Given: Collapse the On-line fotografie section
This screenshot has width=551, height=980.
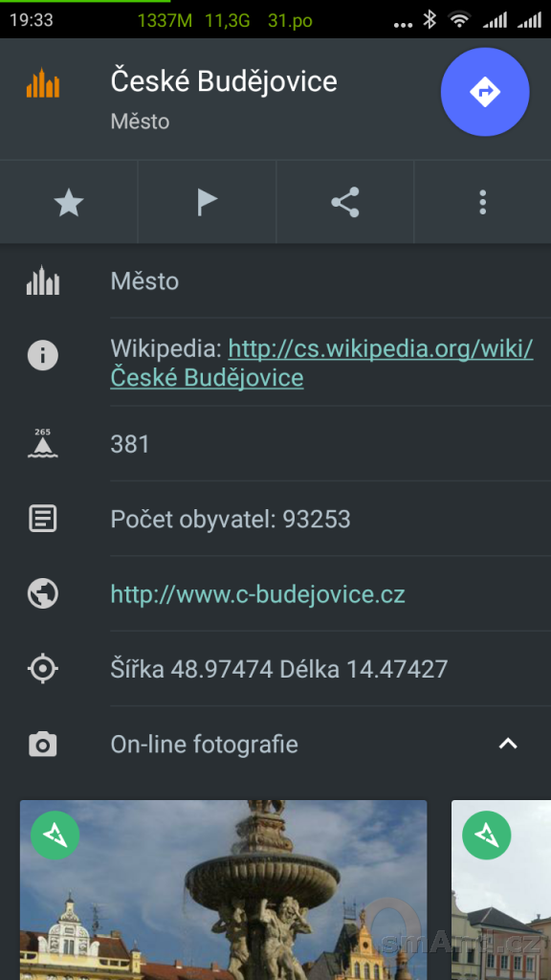Looking at the screenshot, I should pos(508,744).
